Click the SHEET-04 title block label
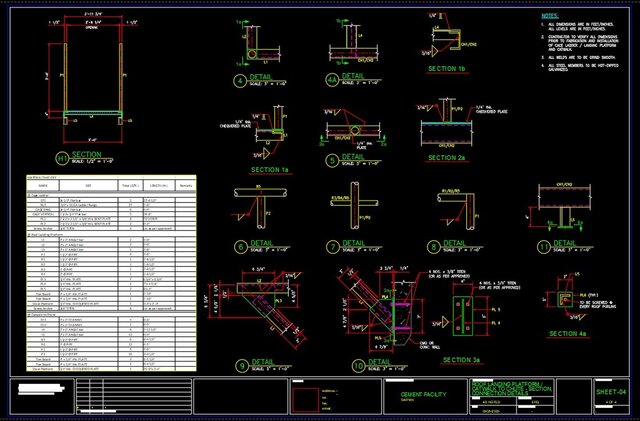This screenshot has height=421, width=640. tap(610, 393)
